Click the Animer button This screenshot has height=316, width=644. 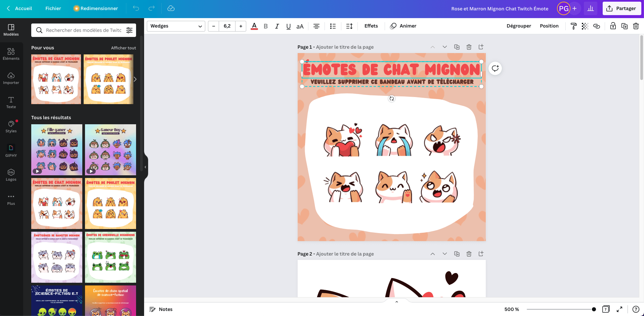403,26
